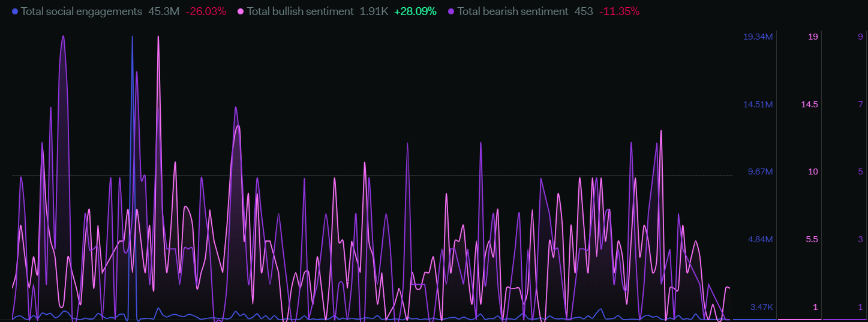Click the 9.67M axis label
Image resolution: width=868 pixels, height=322 pixels.
[x=760, y=172]
